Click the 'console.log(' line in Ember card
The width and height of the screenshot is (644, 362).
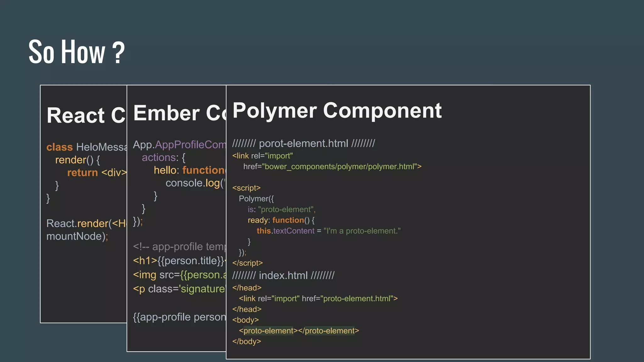pos(196,183)
